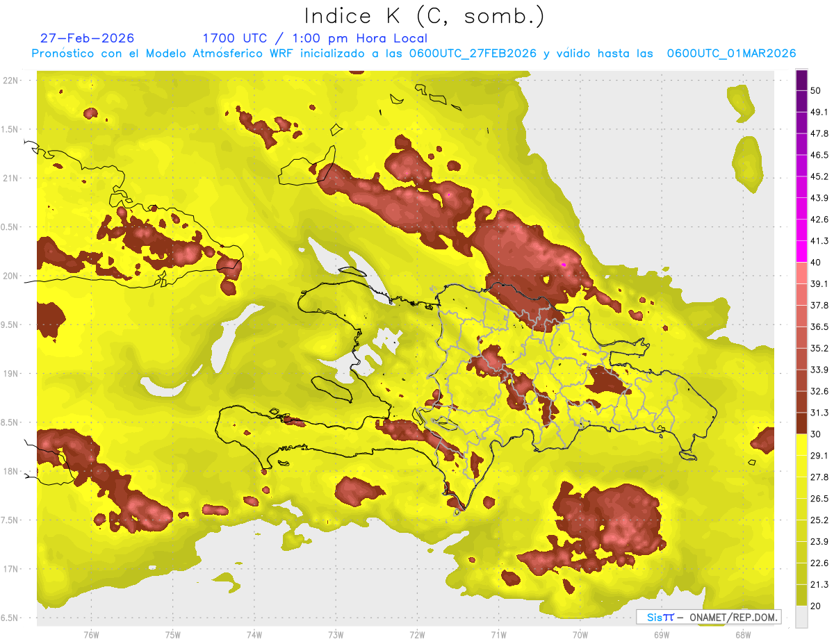This screenshot has width=834, height=644.
Task: Click color scale value '50'
Action: point(816,90)
